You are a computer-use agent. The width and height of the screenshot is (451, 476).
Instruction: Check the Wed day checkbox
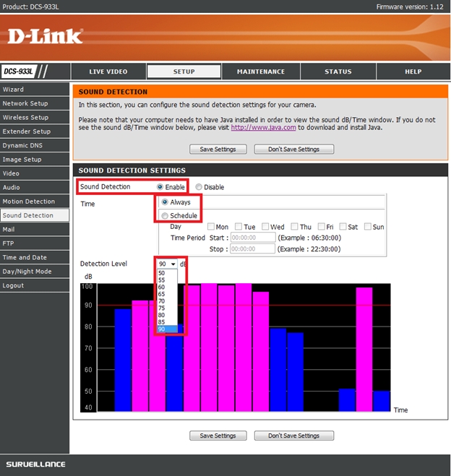click(x=265, y=227)
